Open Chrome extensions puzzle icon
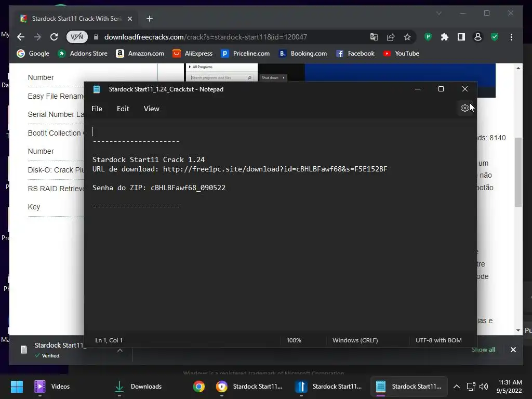 (x=445, y=37)
